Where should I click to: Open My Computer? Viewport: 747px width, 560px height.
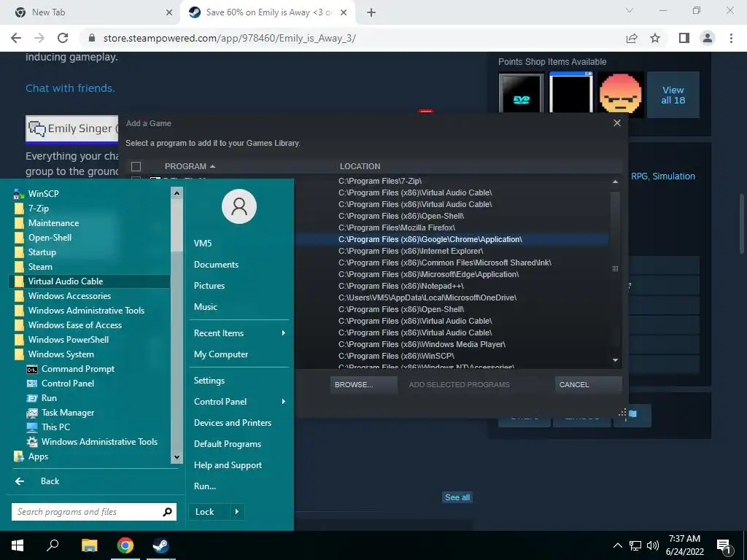coord(221,354)
